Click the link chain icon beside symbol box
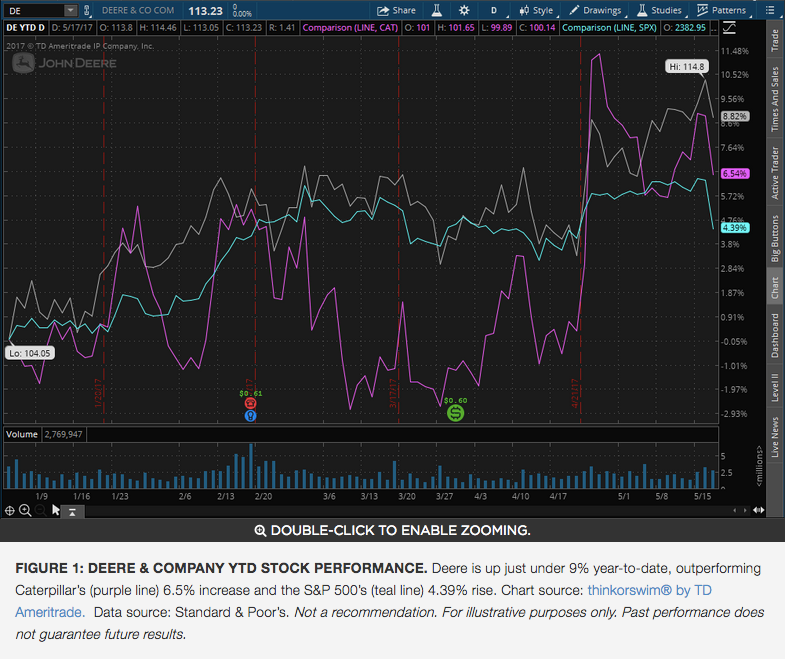785x659 pixels. (x=87, y=11)
